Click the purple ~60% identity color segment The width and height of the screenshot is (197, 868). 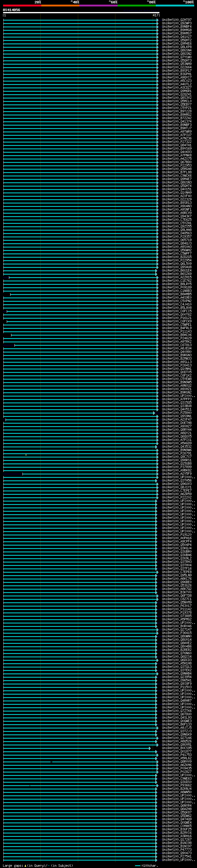(98, 6)
